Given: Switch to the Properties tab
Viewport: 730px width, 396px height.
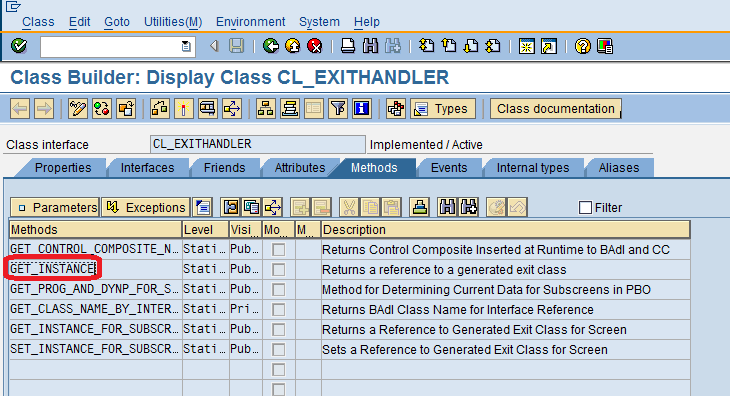Looking at the screenshot, I should (63, 168).
